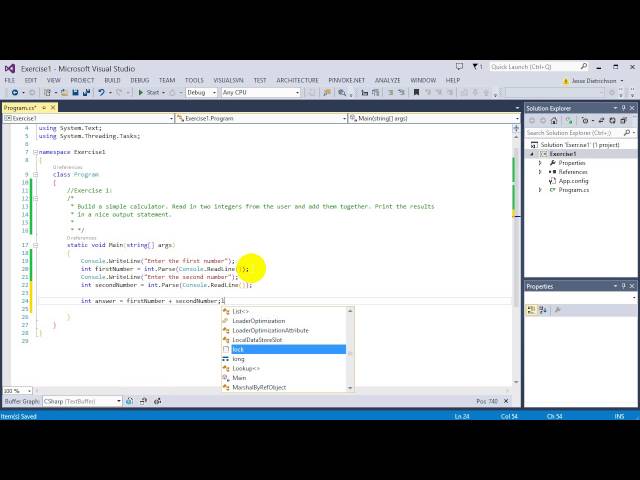640x480 pixels.
Task: Toggle auto-hide pin on Properties panel
Action: (x=623, y=286)
